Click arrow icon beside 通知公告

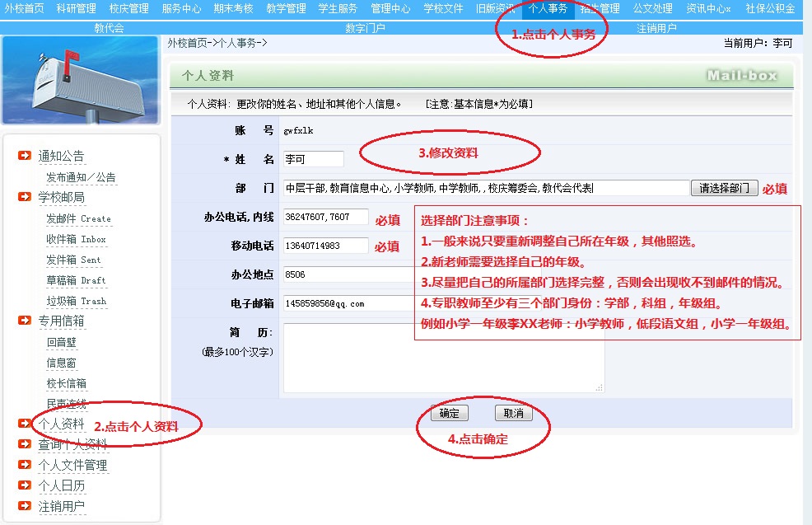tap(25, 156)
